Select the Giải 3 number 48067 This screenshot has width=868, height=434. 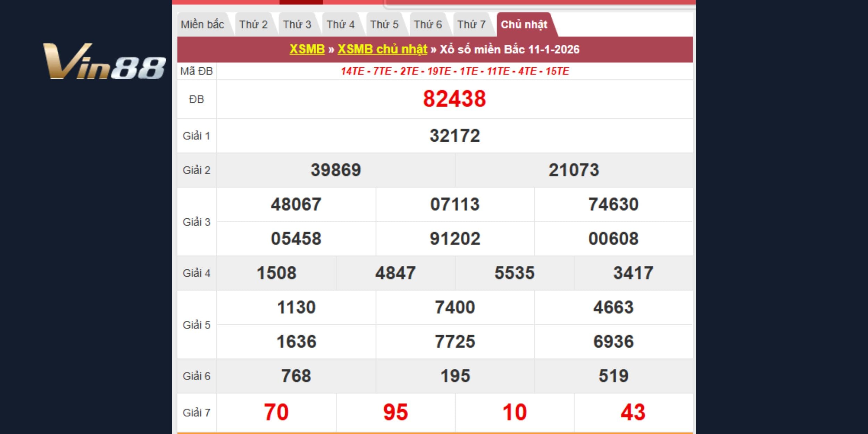click(x=296, y=204)
